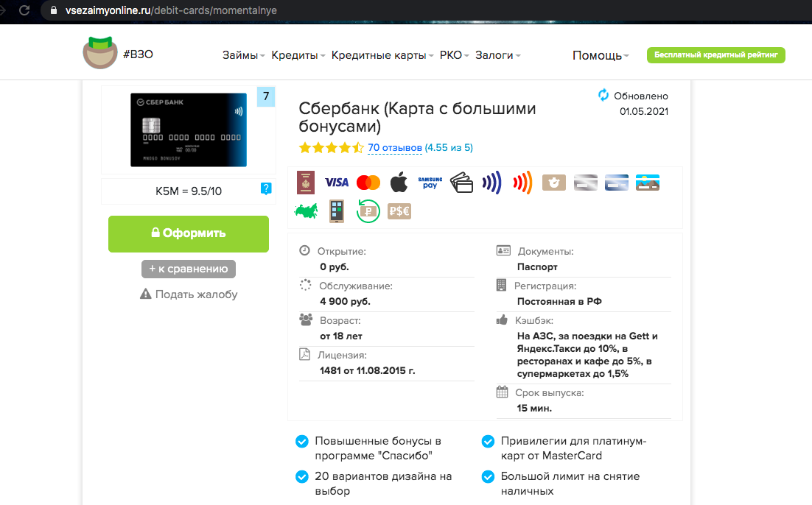Click the people icon beside Возраст
Screen dimensions: 812x505
(306, 319)
